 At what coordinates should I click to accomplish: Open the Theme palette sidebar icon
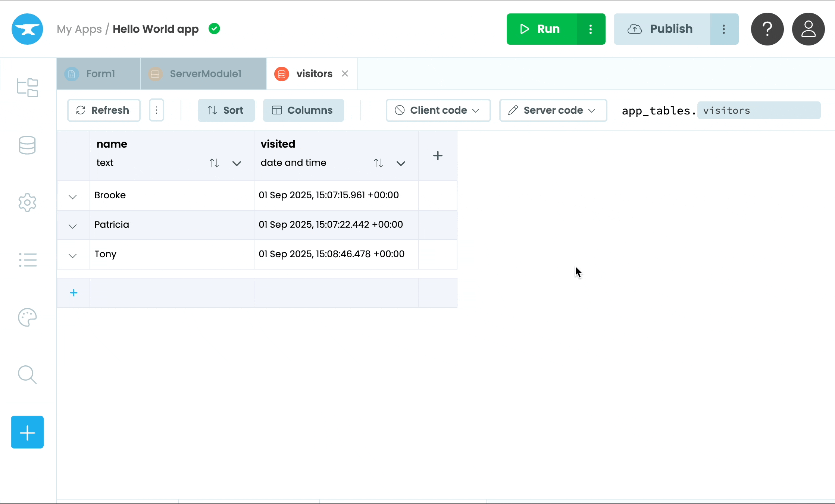point(27,317)
